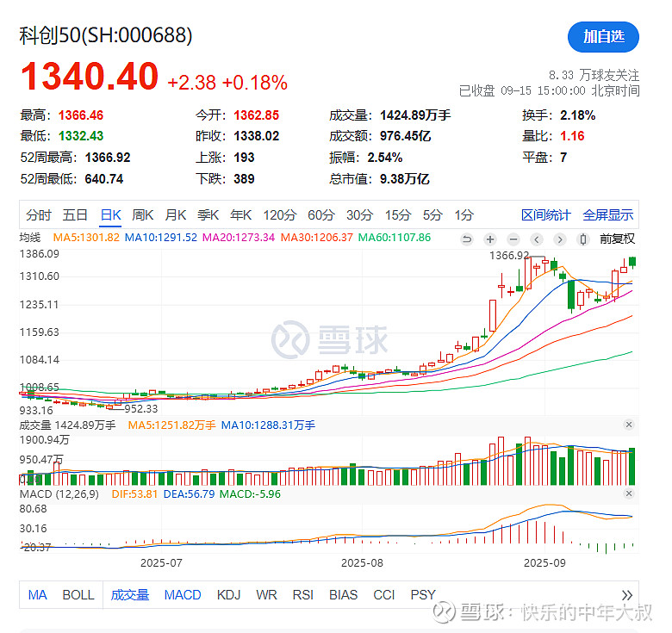Click the 2025-08 date axis label
Image resolution: width=672 pixels, height=633 pixels.
(x=362, y=562)
